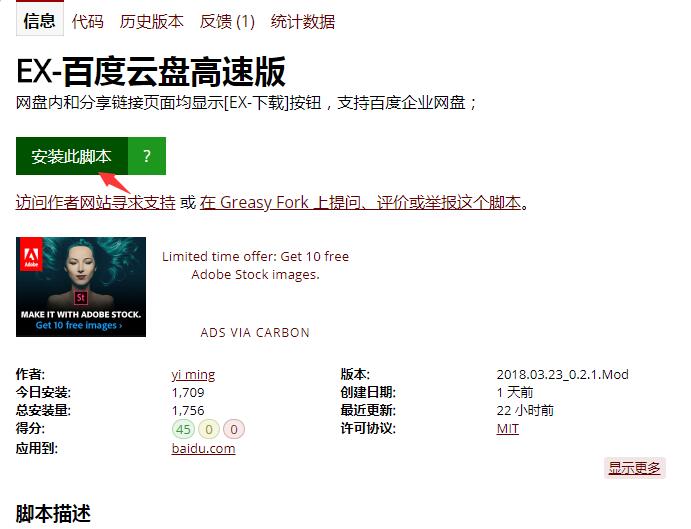This screenshot has width=691, height=529.
Task: Click the ADS VIA CARBON text link
Action: click(x=255, y=332)
